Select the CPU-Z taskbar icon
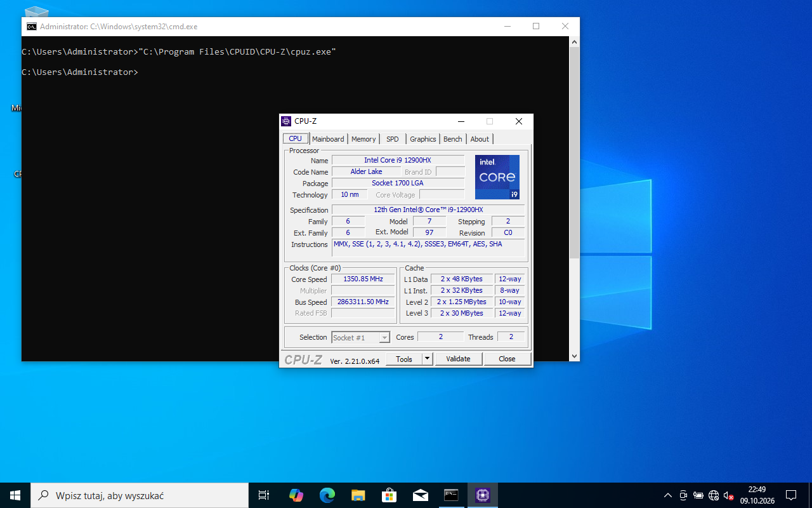The image size is (812, 508). [482, 495]
